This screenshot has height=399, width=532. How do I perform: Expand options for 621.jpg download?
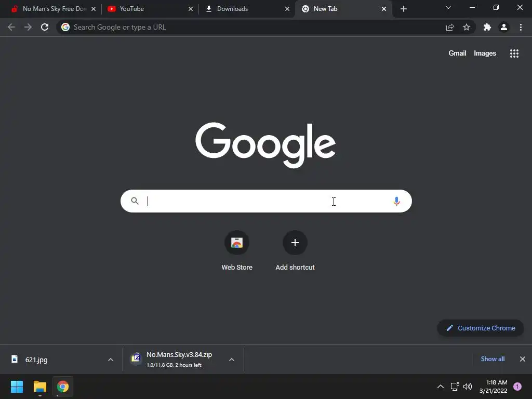tap(111, 360)
